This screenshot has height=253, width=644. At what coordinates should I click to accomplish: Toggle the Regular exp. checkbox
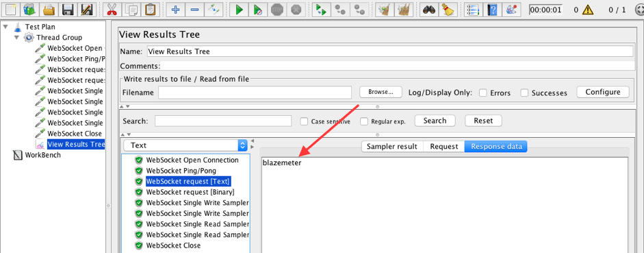[364, 121]
